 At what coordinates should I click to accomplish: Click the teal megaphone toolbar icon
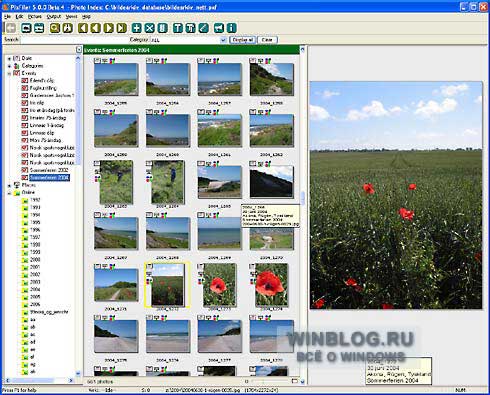(x=219, y=28)
